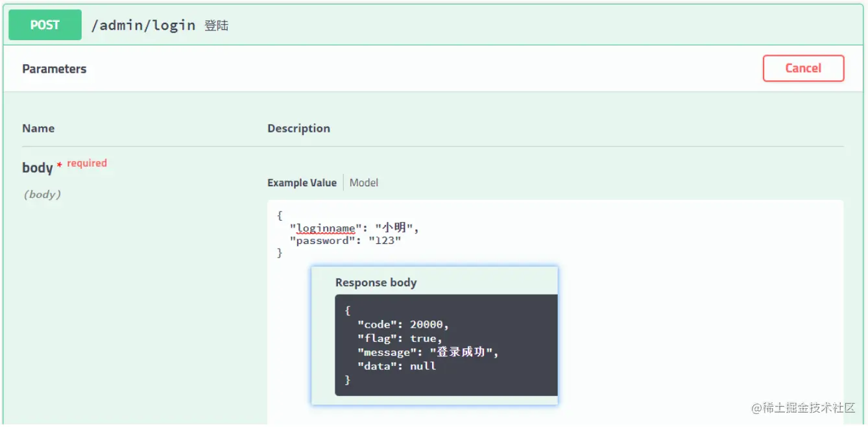
Task: Click the 登陆 endpoint summary text
Action: [x=216, y=26]
